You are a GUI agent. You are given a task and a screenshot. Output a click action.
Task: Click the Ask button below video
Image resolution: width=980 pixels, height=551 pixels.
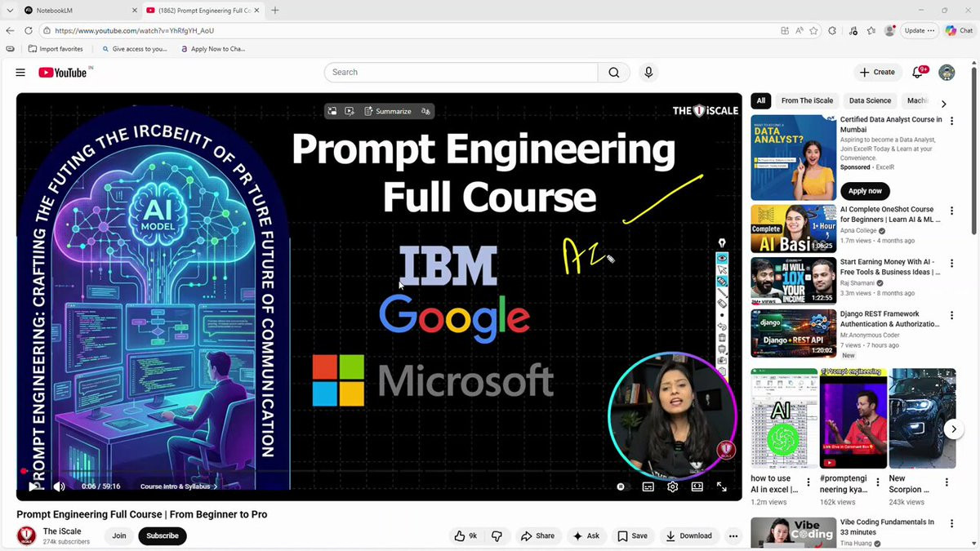tap(586, 535)
